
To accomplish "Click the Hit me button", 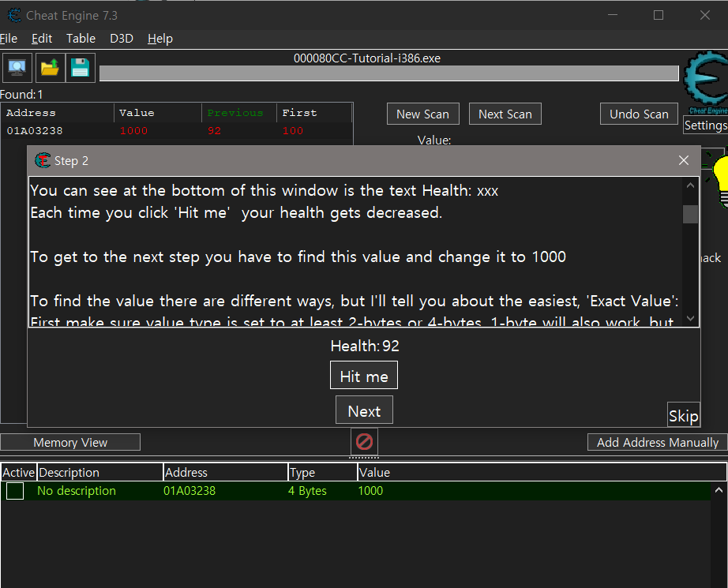I will (x=364, y=376).
